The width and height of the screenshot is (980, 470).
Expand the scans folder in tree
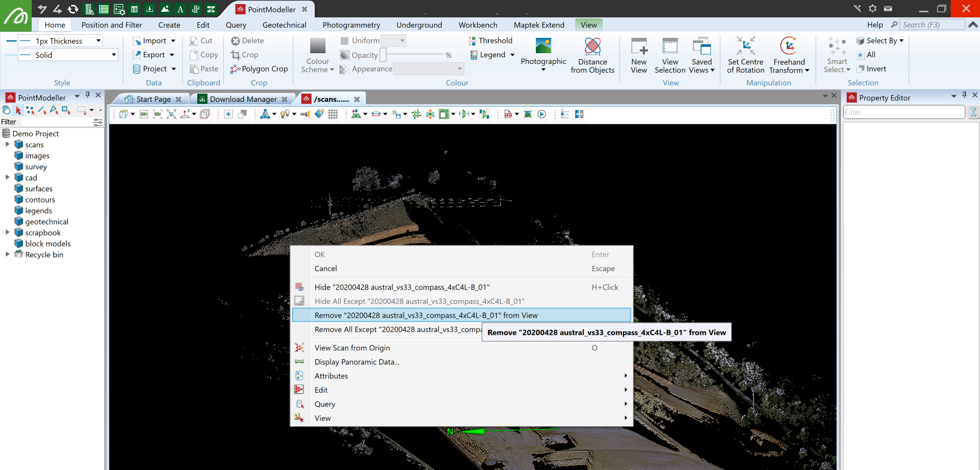point(7,145)
